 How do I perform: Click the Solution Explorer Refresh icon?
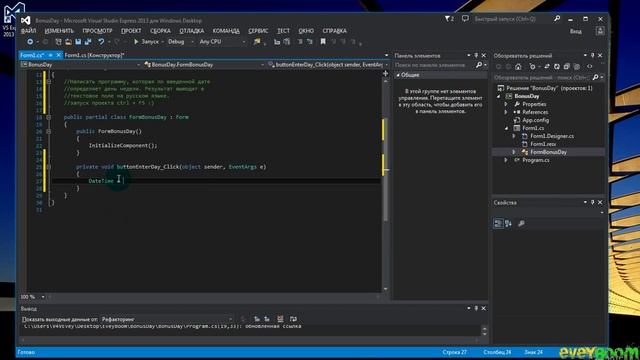click(x=557, y=67)
